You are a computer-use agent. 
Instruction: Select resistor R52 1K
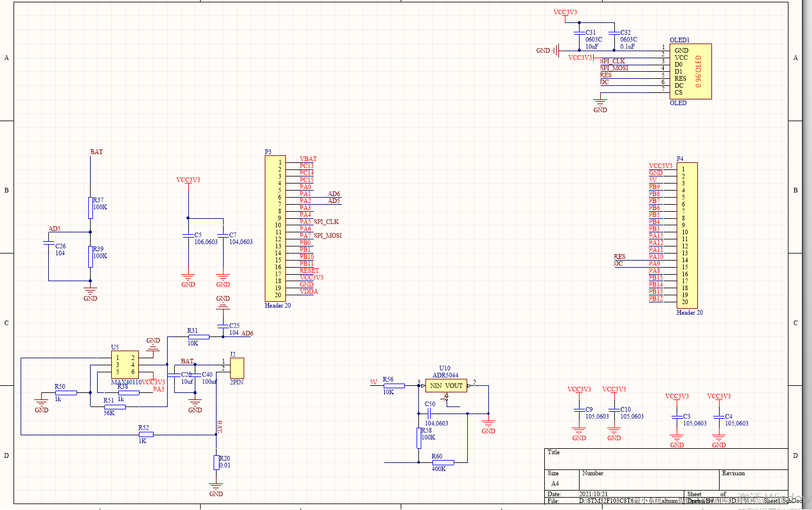(x=145, y=434)
